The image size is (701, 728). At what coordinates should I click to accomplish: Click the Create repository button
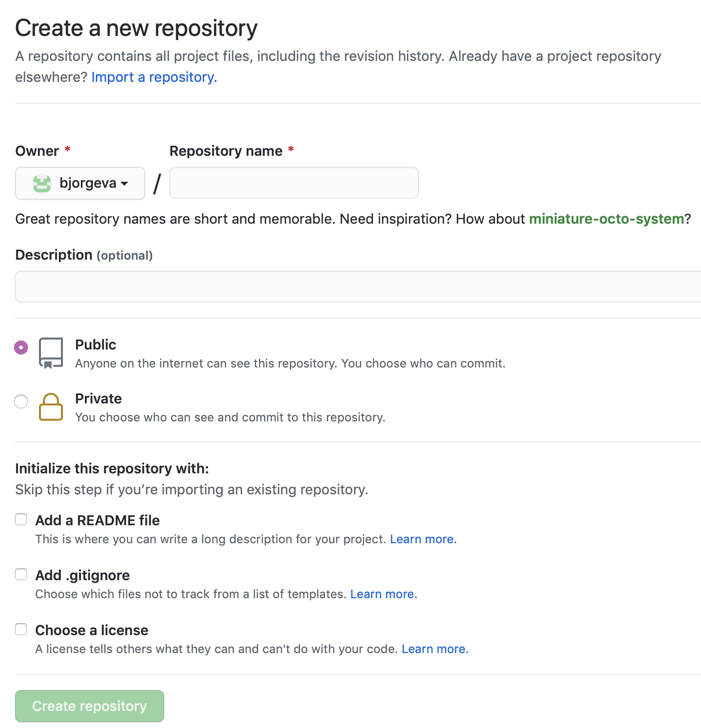pos(89,706)
